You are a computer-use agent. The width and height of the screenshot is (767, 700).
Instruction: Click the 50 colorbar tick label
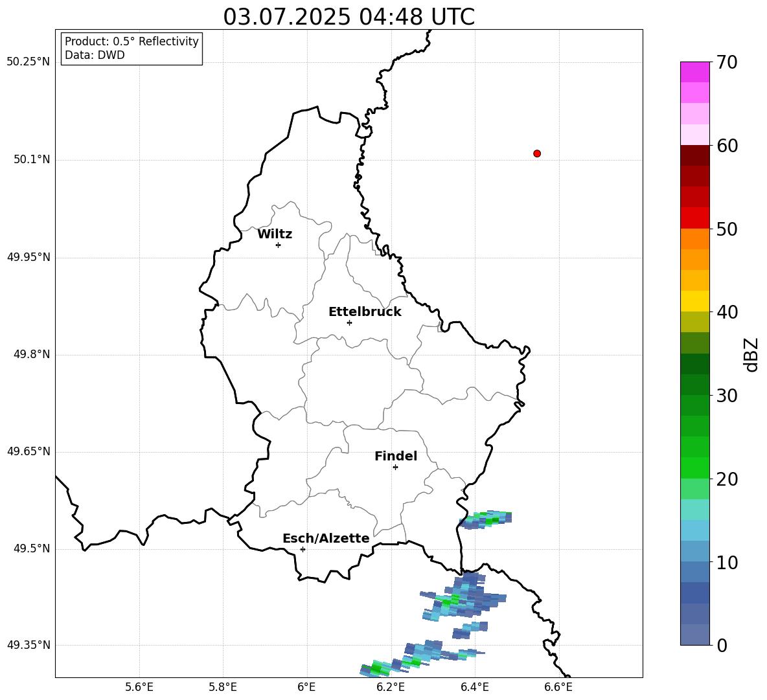click(727, 229)
